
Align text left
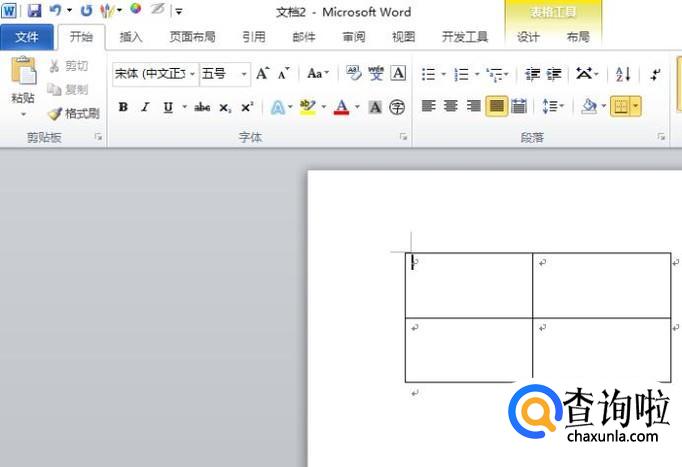click(x=428, y=106)
